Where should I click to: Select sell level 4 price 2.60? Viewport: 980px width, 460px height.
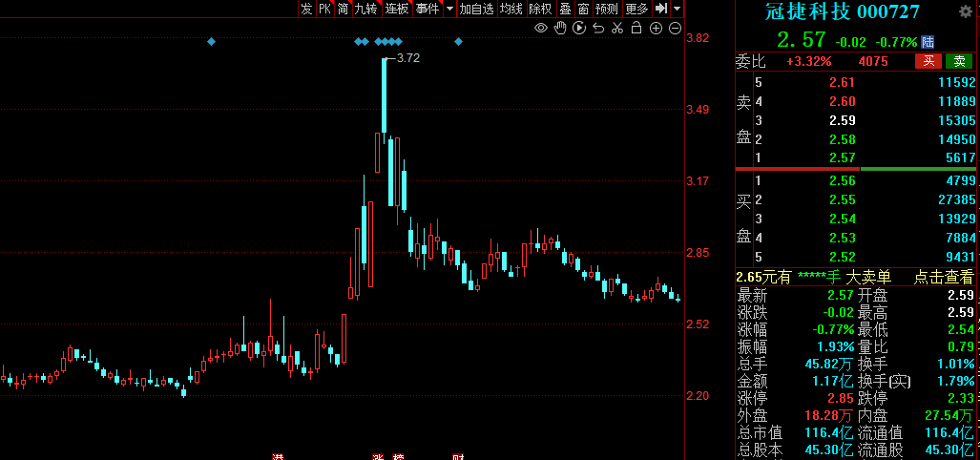tap(842, 101)
